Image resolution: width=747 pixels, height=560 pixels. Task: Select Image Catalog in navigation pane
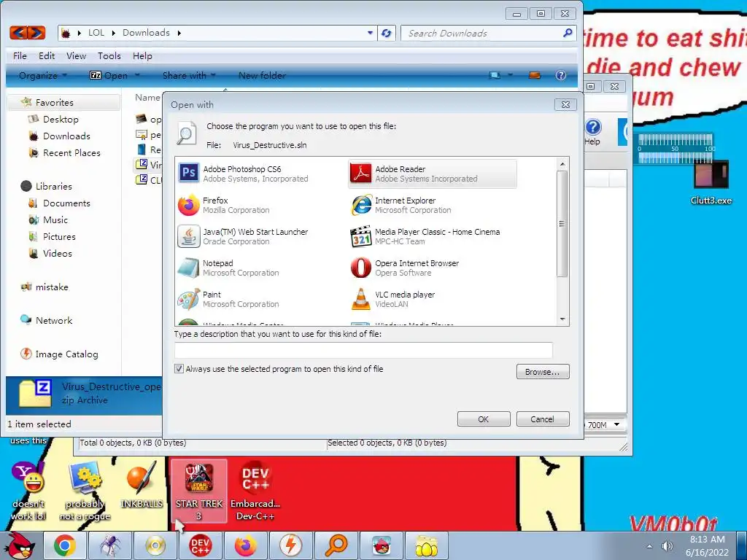[66, 354]
